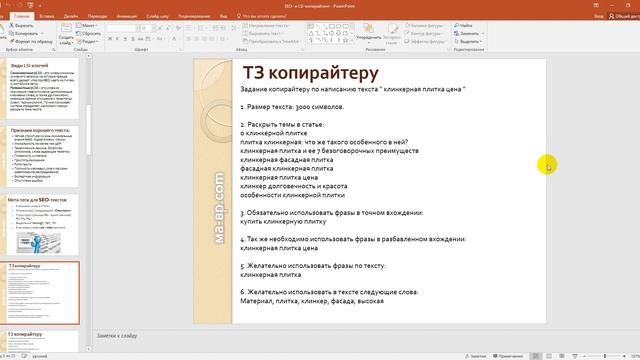This screenshot has width=640, height=360.
Task: Click the Find (Найти) button
Action: (x=463, y=25)
